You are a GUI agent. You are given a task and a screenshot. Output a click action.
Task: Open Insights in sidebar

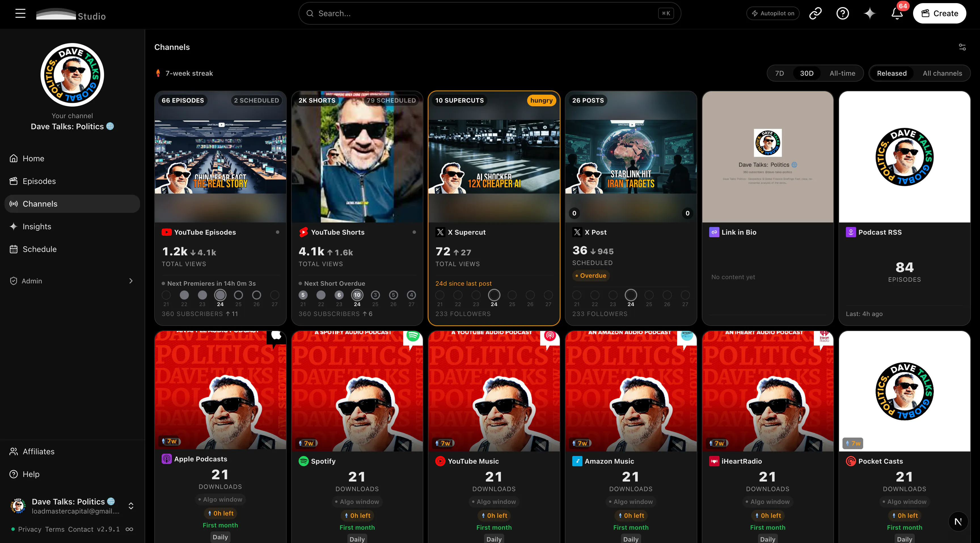pyautogui.click(x=72, y=226)
